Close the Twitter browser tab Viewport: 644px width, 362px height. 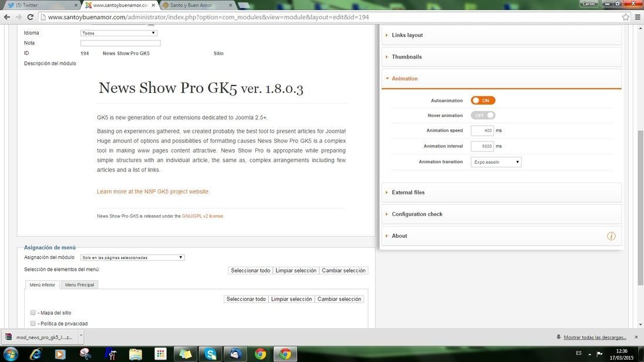coord(76,5)
